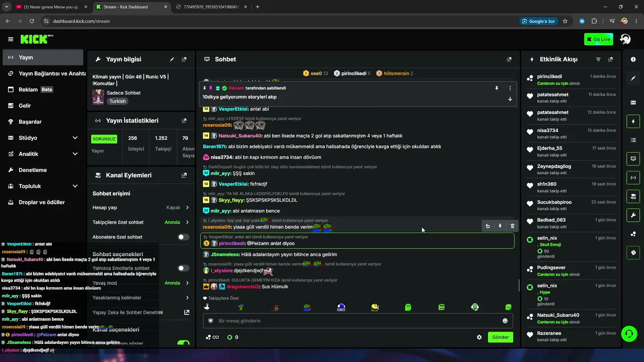Screen dimensions: 644x362
Task: Toggle the wrench icon in right rail
Action: click(633, 215)
